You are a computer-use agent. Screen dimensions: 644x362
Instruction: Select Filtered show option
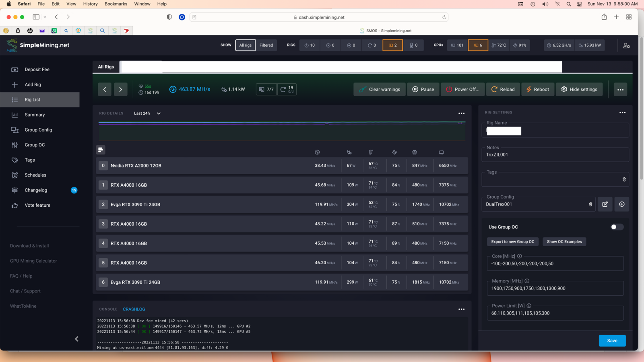pos(266,45)
